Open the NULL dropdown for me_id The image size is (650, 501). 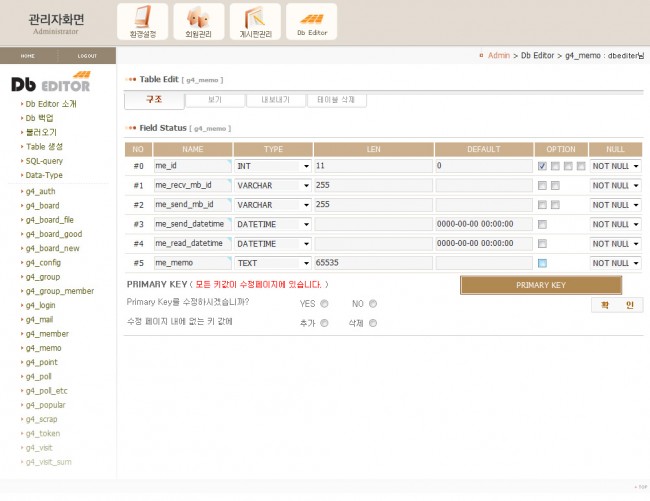point(615,166)
